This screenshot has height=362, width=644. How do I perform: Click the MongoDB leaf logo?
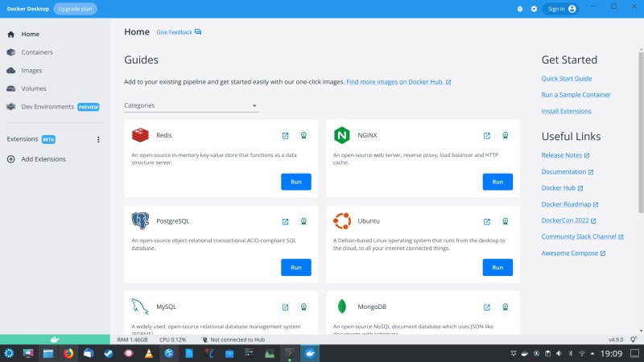341,306
